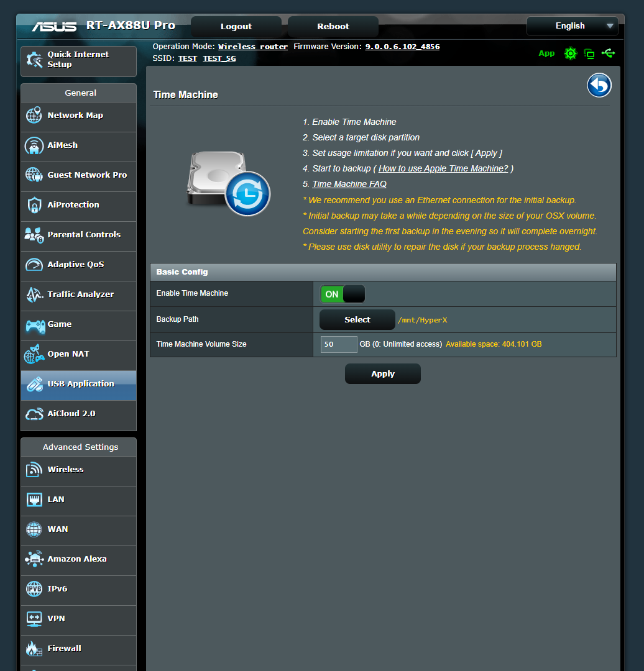Click Time Machine Volume Size field
644x671 pixels.
pyautogui.click(x=339, y=344)
